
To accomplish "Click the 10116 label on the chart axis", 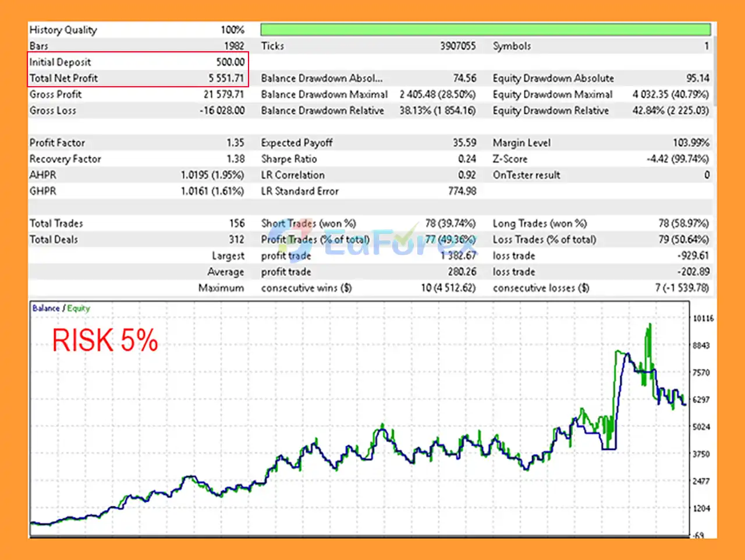I will (x=703, y=318).
